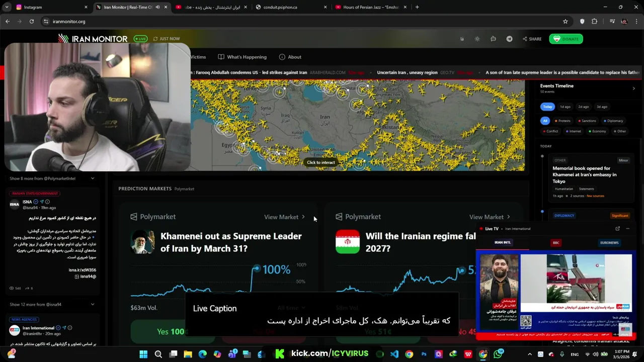644x362 pixels.
Task: Open Photoshop from taskbar
Action: (424, 354)
